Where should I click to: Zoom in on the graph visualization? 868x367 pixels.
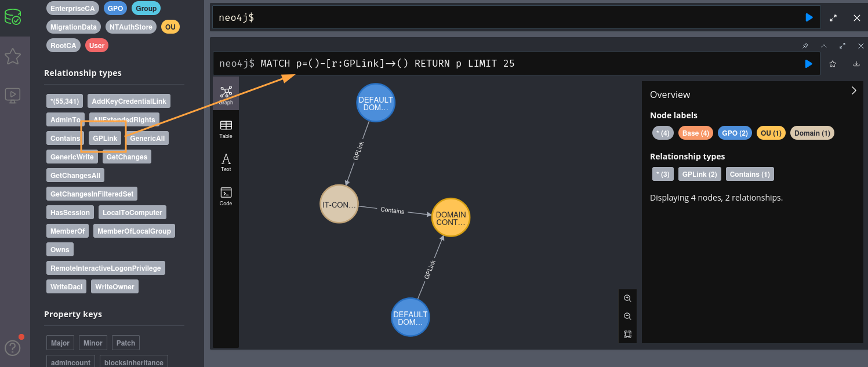[x=627, y=298]
